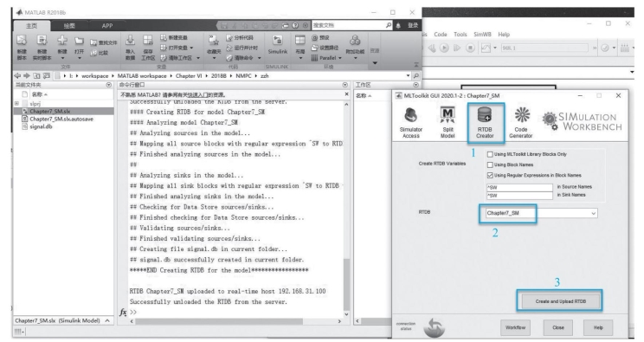Switch to the APP tab in MATLAB
Viewport: 644px width, 342px height.
tap(107, 26)
